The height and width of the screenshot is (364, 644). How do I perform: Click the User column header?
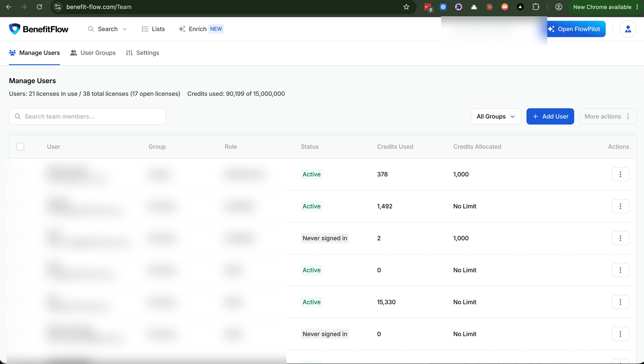(x=54, y=147)
